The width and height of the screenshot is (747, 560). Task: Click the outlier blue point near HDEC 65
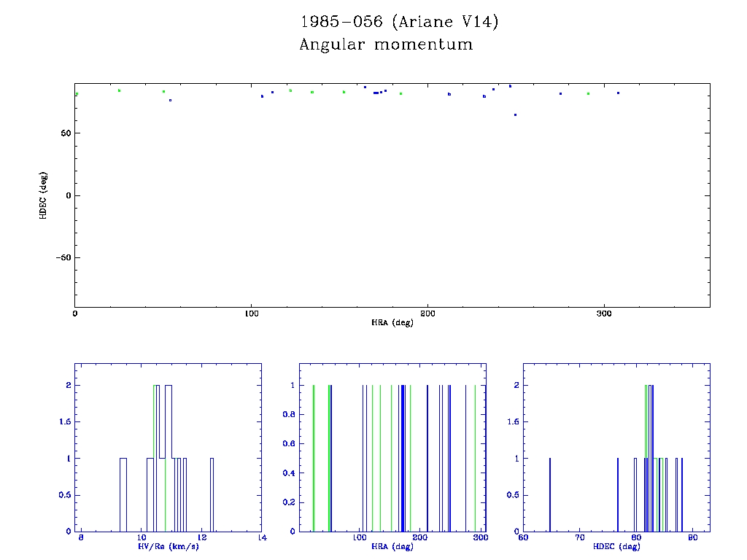coord(515,114)
